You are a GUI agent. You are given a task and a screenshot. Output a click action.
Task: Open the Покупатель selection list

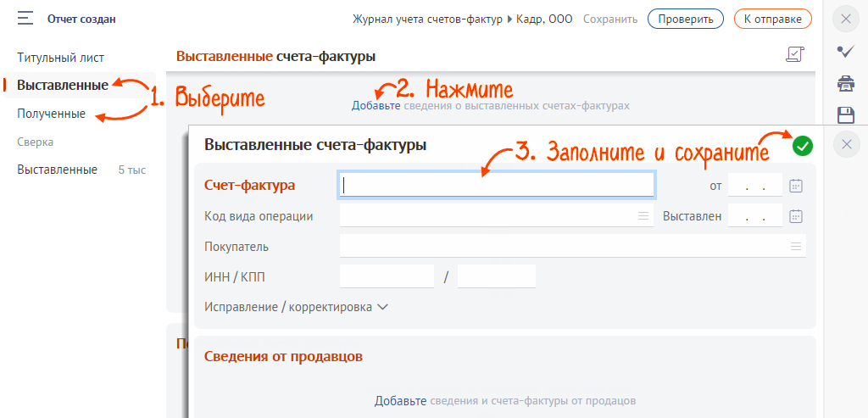795,247
